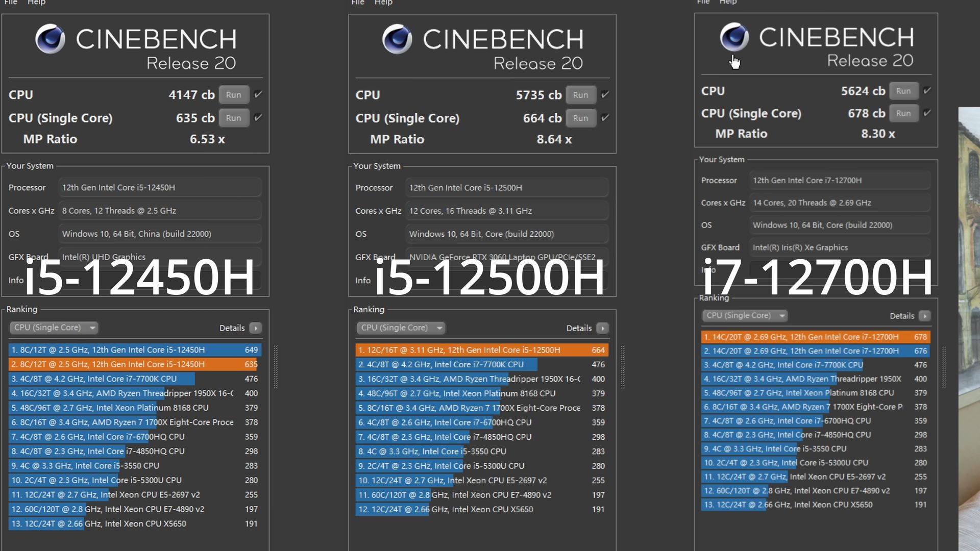Open the Help menu in the middle window
The image size is (980, 551).
(x=383, y=3)
